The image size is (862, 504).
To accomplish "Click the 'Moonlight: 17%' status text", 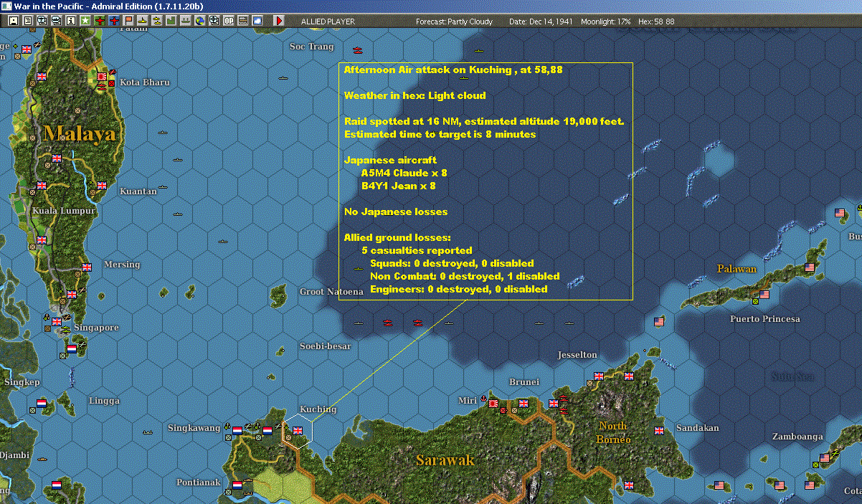I will [606, 22].
